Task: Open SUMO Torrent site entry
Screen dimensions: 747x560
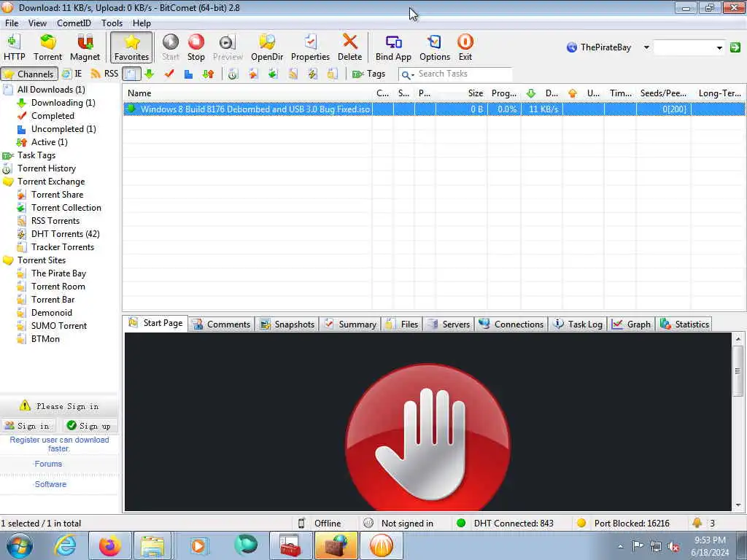Action: 58,326
